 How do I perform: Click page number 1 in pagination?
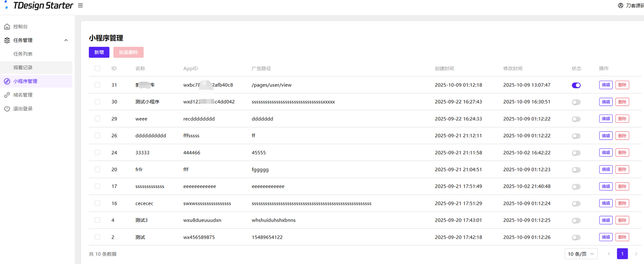(622, 254)
